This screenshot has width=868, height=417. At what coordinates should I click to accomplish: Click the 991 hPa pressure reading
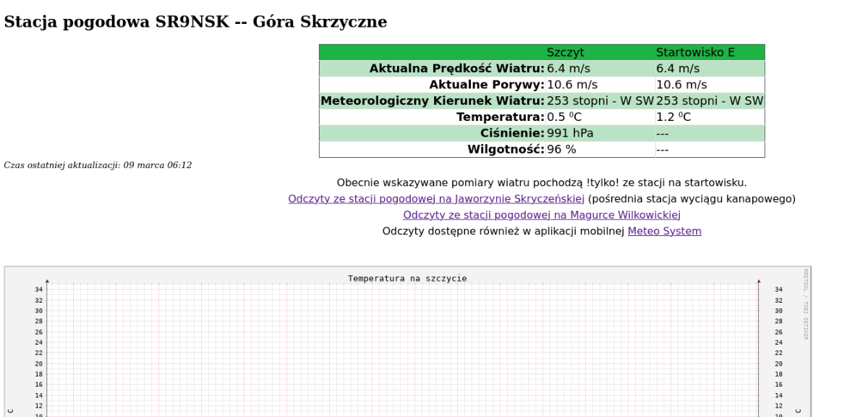(x=570, y=133)
